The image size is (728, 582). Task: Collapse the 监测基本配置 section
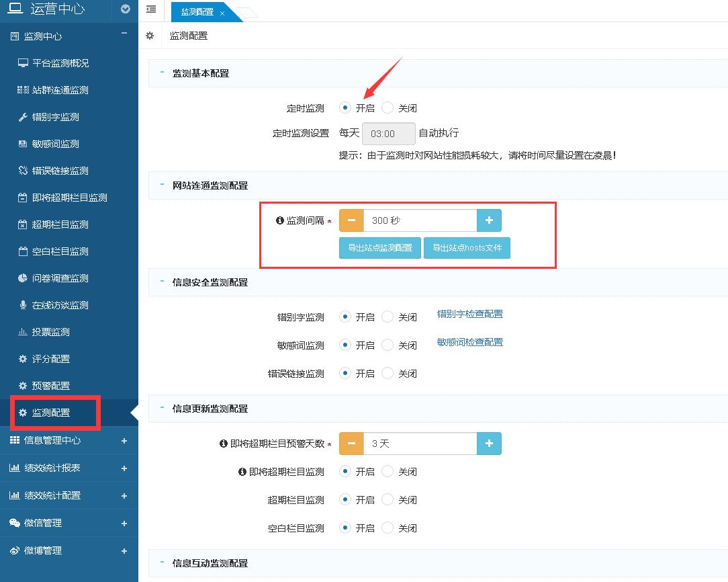(163, 73)
